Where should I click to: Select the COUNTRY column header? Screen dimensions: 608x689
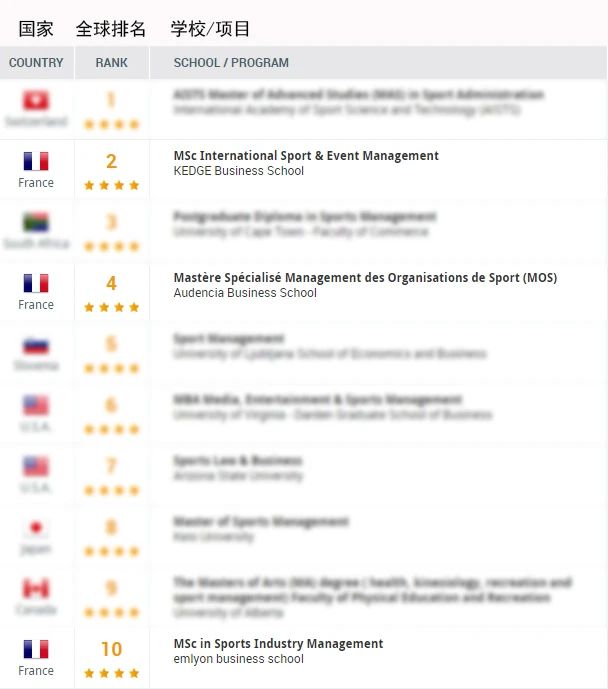tap(36, 63)
